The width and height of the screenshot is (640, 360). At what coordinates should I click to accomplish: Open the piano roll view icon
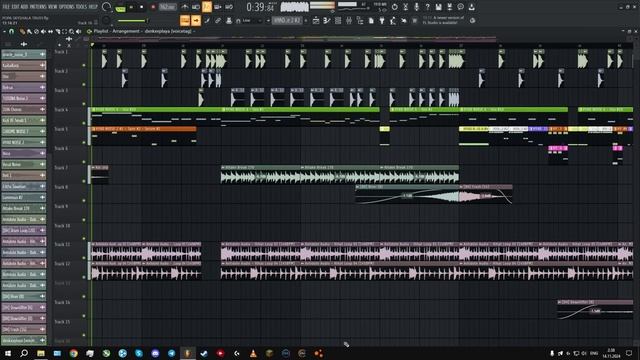click(x=327, y=20)
